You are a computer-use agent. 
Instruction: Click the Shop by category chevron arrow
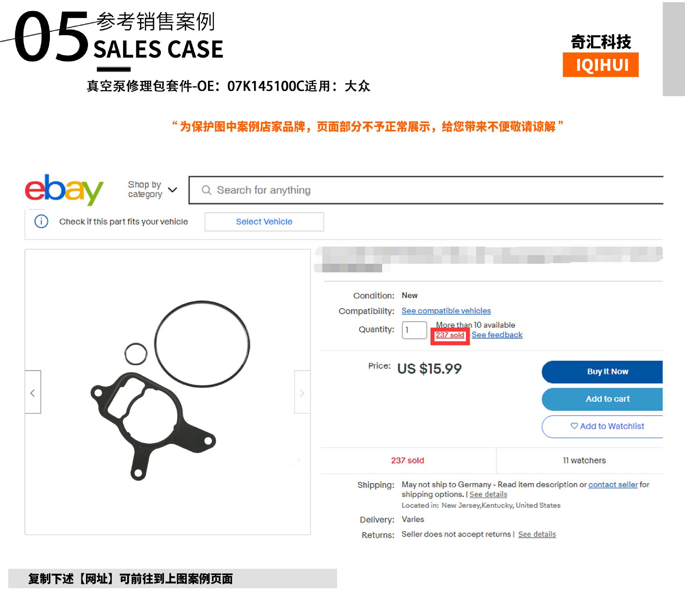[173, 190]
